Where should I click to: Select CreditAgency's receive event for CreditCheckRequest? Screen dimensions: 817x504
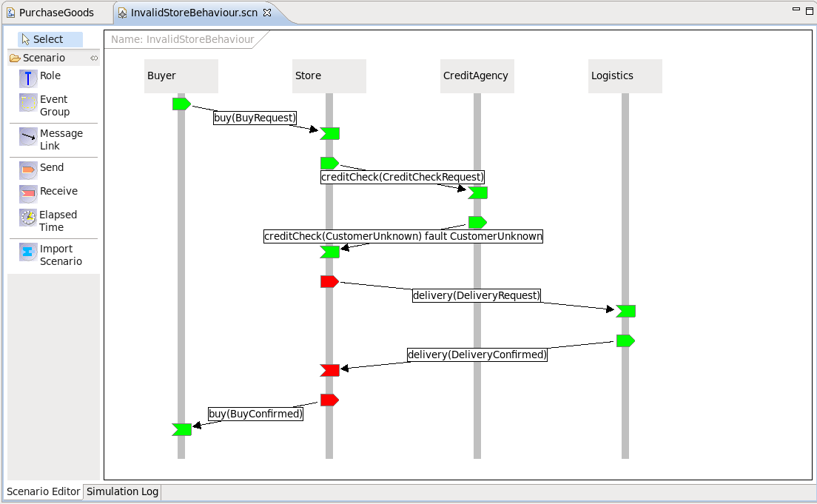[477, 193]
